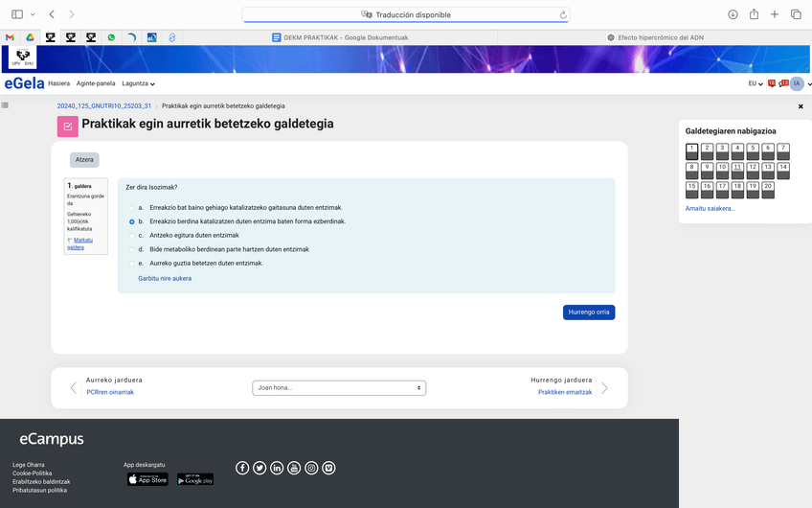Jump to question 14 in quiz navigation
The height and width of the screenshot is (508, 812).
(783, 171)
